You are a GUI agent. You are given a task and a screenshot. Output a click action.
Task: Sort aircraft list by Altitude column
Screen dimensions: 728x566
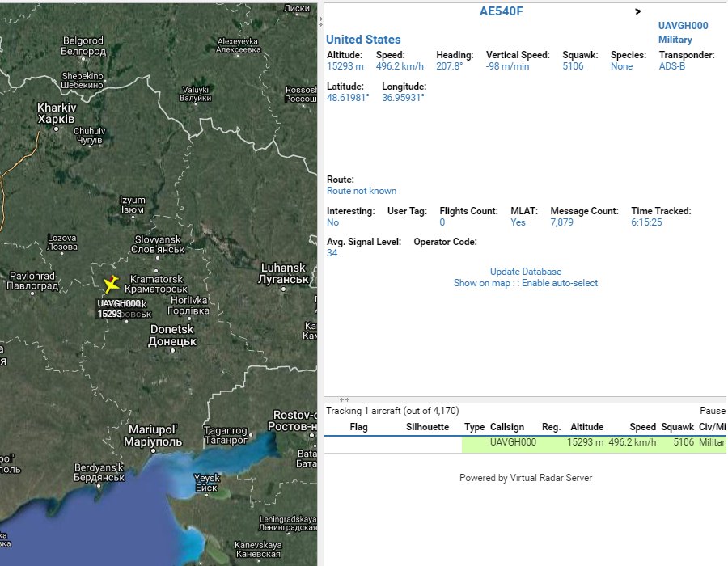coord(586,427)
